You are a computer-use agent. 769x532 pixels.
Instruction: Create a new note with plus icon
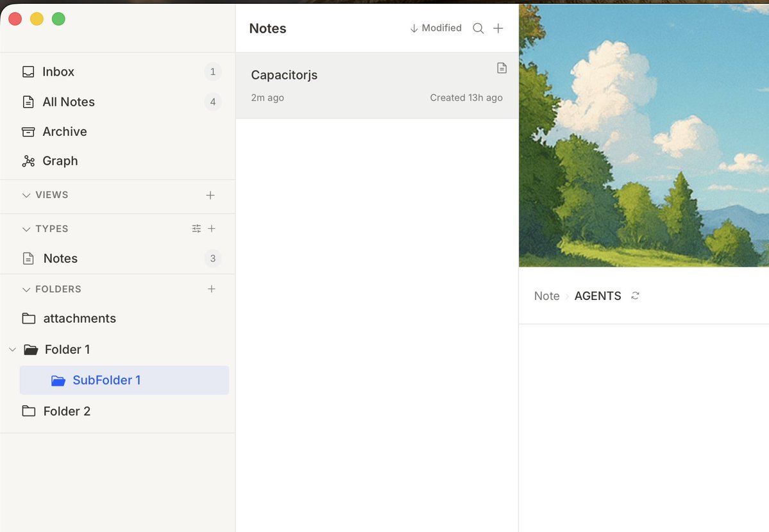pyautogui.click(x=498, y=28)
